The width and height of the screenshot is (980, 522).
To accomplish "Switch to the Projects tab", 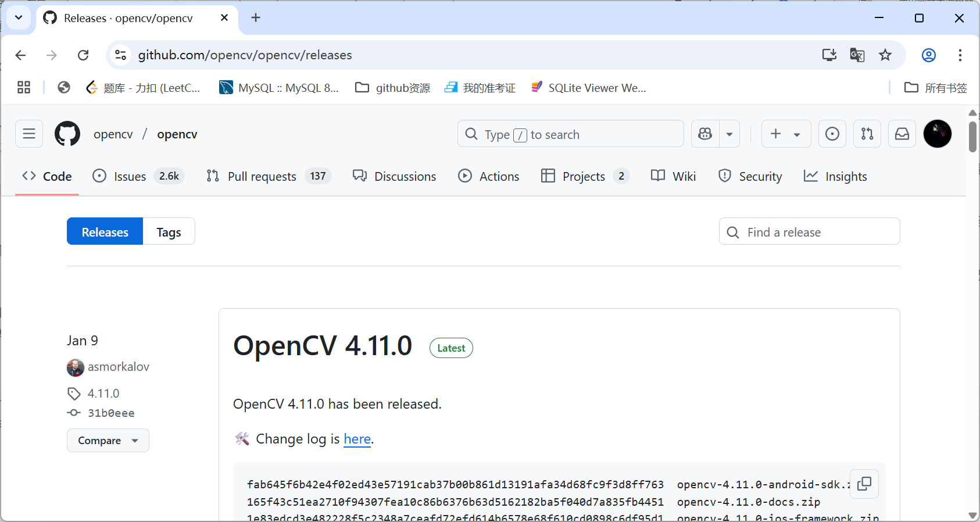I will [585, 176].
